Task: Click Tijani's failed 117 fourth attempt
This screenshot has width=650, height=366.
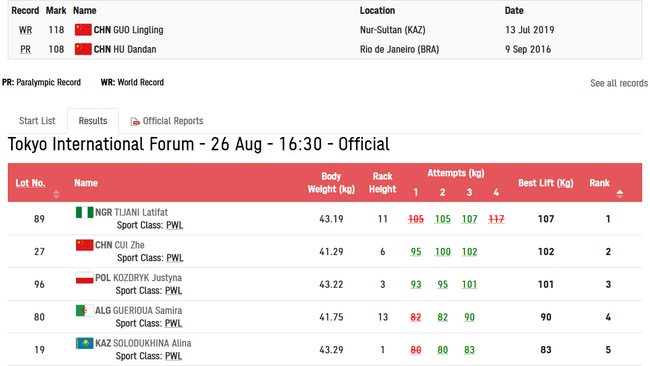Action: coord(496,219)
